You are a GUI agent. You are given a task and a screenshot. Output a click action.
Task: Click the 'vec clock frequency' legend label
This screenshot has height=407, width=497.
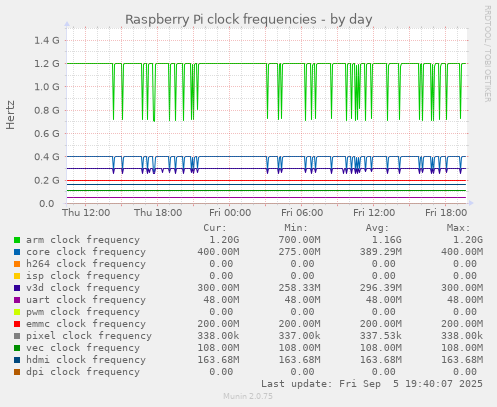pos(83,348)
